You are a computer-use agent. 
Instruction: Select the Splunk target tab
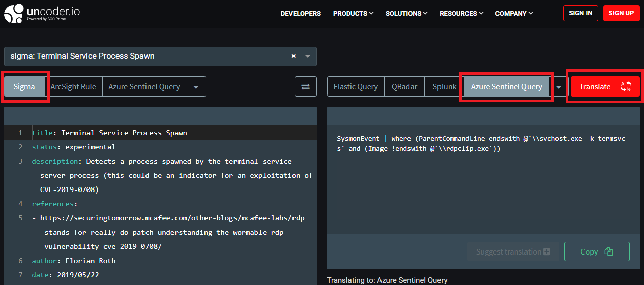click(445, 86)
